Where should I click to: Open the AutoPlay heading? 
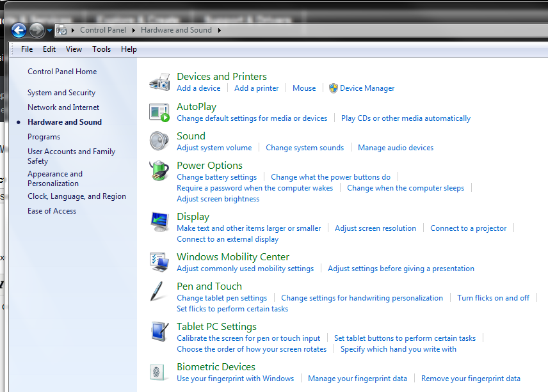pos(197,107)
